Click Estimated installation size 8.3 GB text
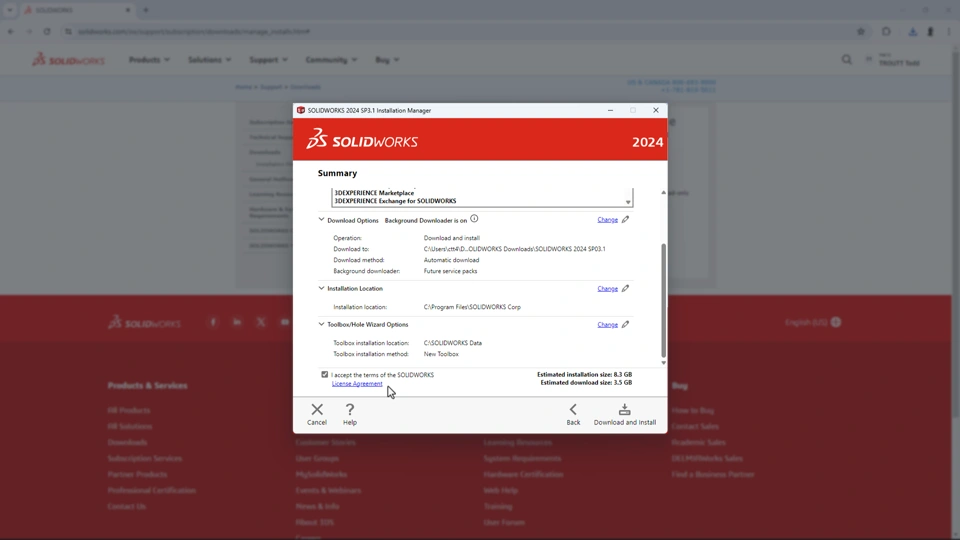 click(x=584, y=374)
